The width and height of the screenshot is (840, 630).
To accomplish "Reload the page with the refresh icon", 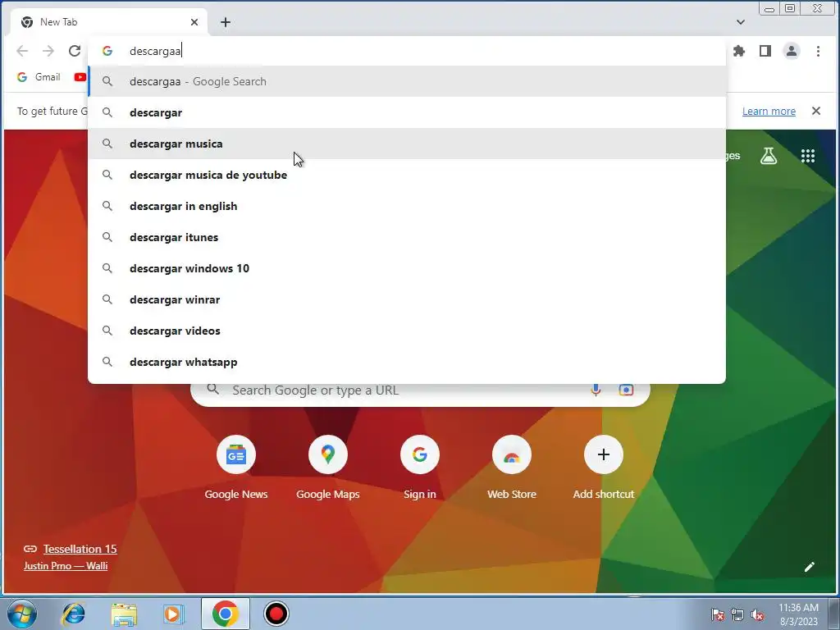I will [x=75, y=51].
